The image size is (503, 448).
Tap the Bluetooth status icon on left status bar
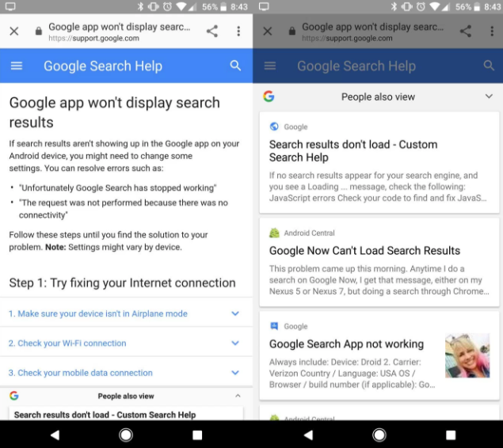pos(140,6)
